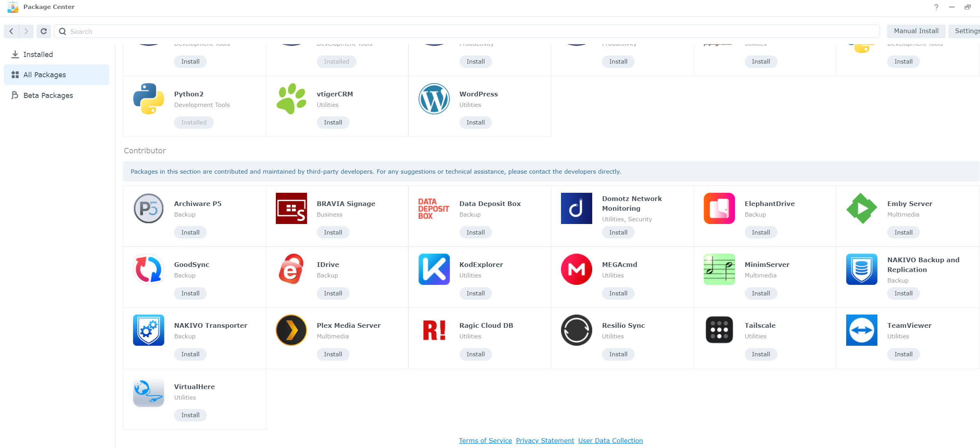Install Resilio Sync

click(x=618, y=354)
